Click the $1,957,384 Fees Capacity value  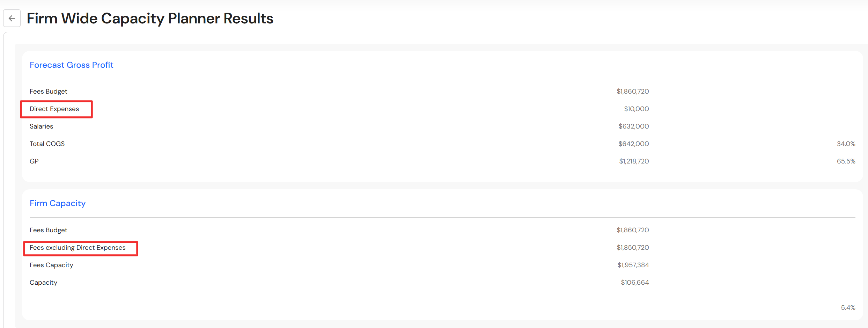[633, 265]
